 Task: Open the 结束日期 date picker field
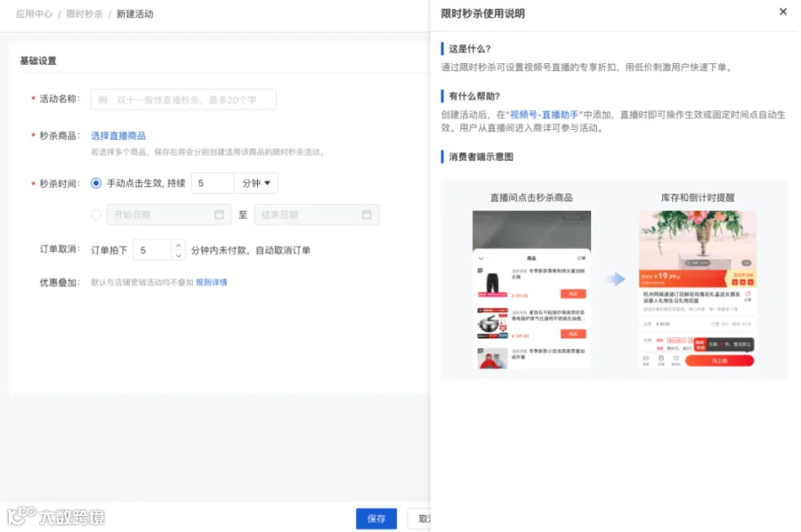coord(317,214)
